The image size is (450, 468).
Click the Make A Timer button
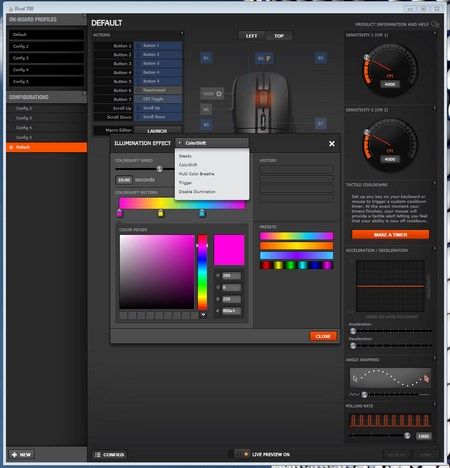coord(390,235)
